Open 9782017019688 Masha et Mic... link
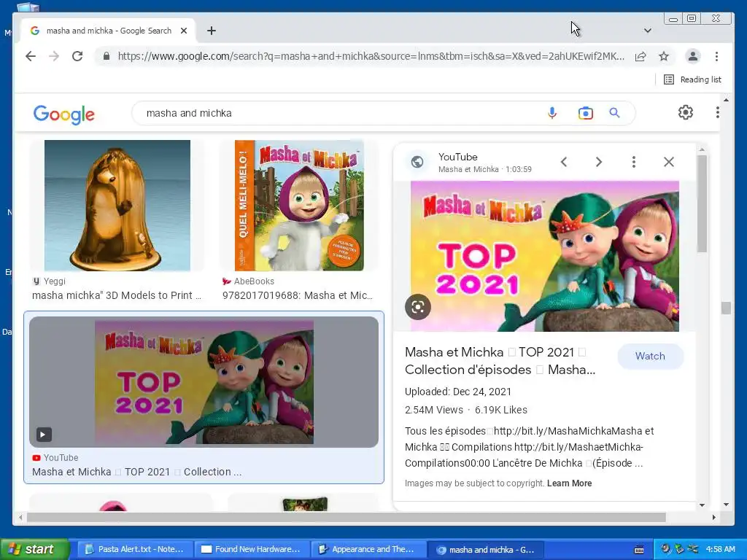 coord(298,295)
